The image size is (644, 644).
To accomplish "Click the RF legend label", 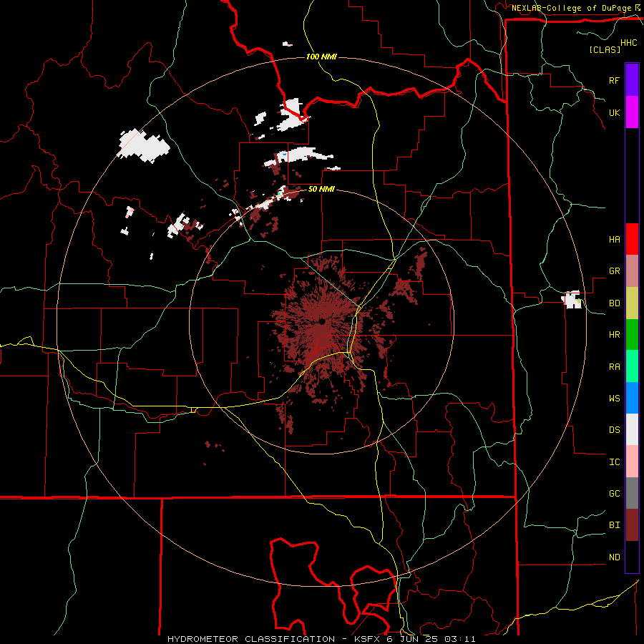I will pyautogui.click(x=615, y=80).
